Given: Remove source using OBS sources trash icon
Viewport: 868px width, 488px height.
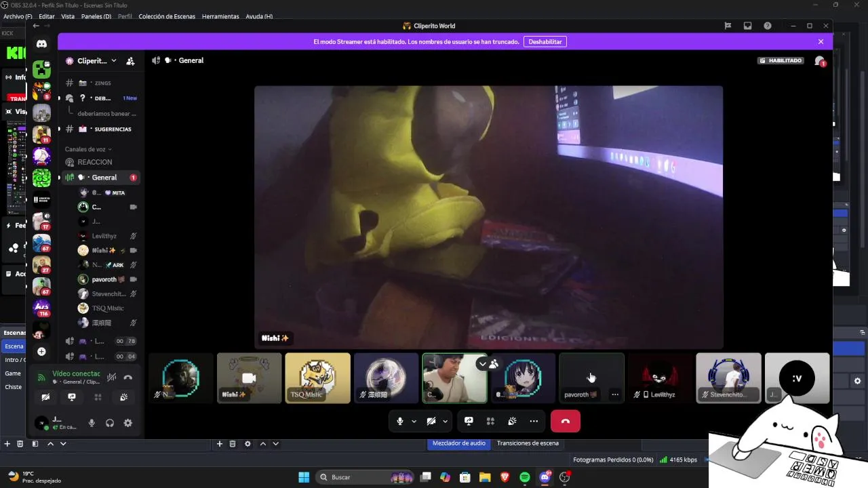Looking at the screenshot, I should [x=233, y=444].
